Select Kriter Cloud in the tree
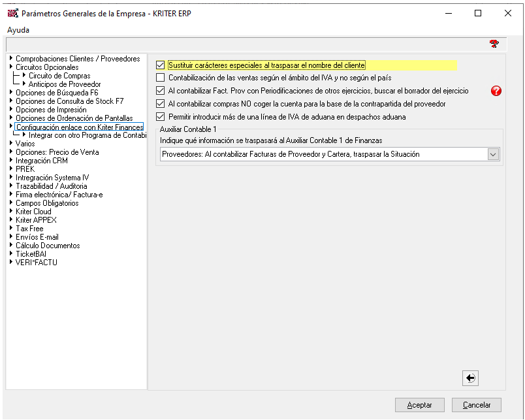The image size is (525, 420). click(x=33, y=212)
